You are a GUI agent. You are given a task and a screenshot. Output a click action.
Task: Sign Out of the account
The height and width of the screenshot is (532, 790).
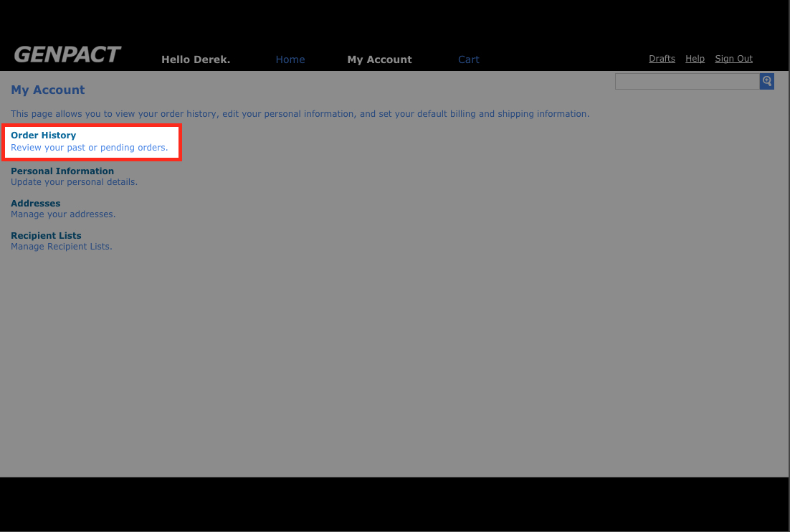coord(733,59)
